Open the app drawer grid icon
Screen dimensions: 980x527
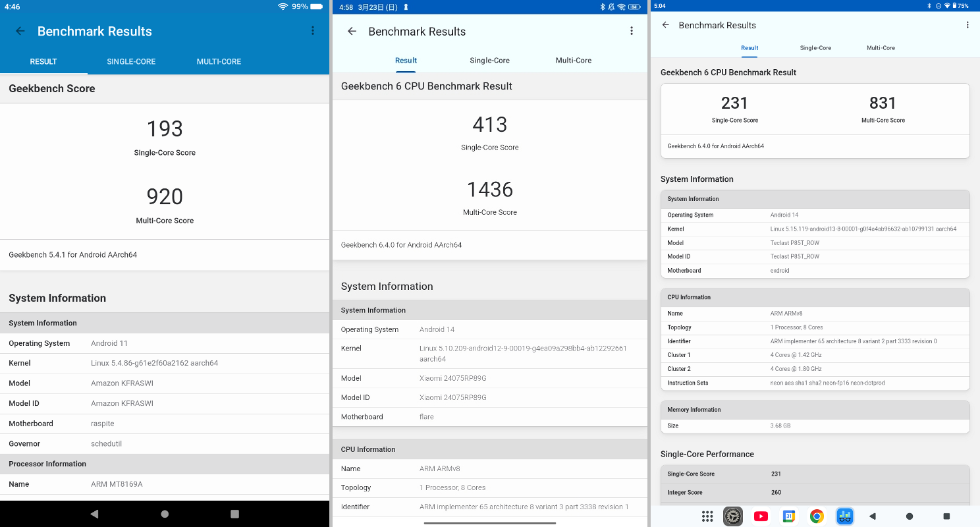coord(707,516)
